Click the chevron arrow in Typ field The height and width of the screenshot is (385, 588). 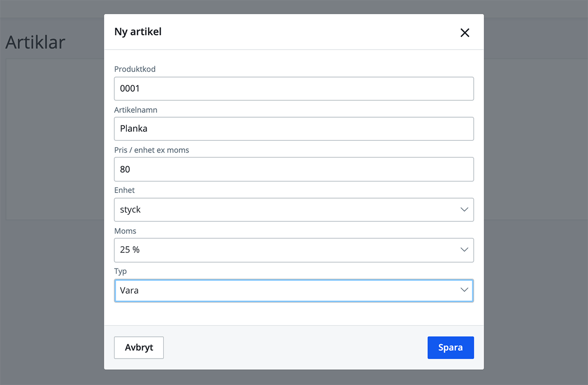[x=464, y=290]
